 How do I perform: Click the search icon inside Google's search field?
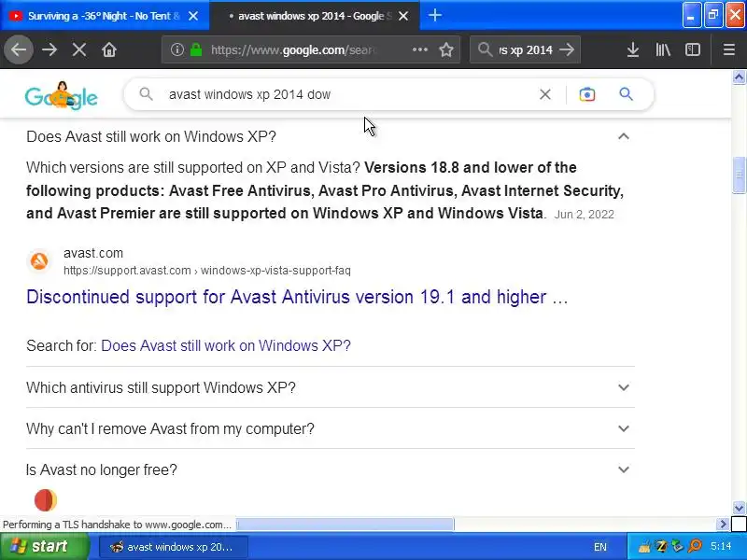click(146, 94)
